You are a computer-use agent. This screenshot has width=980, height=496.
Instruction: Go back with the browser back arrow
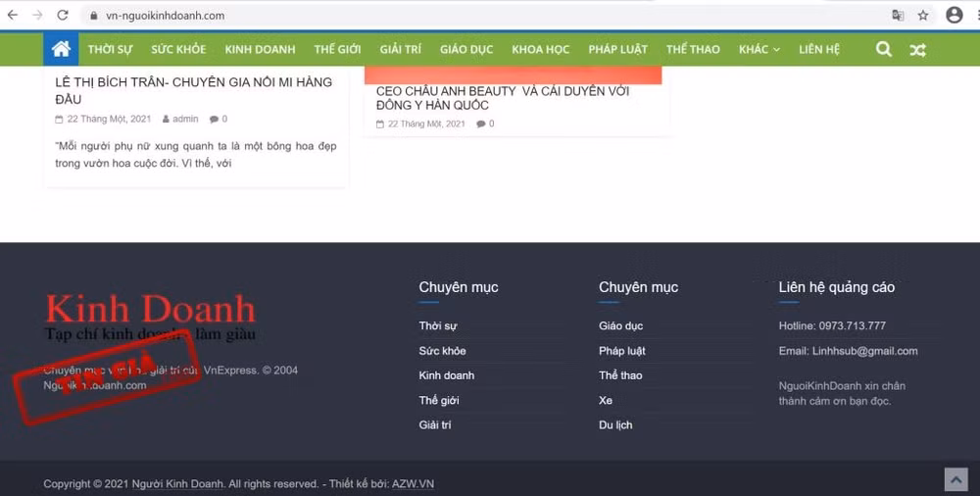pos(13,15)
